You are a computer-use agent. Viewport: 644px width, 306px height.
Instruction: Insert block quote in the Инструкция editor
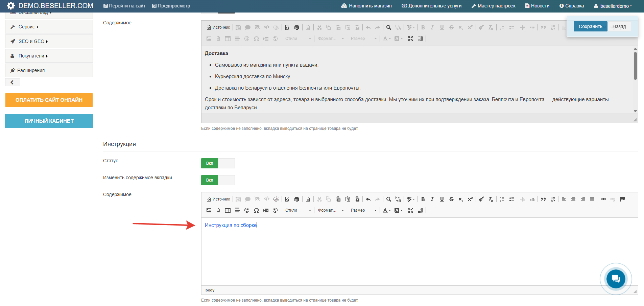(543, 199)
